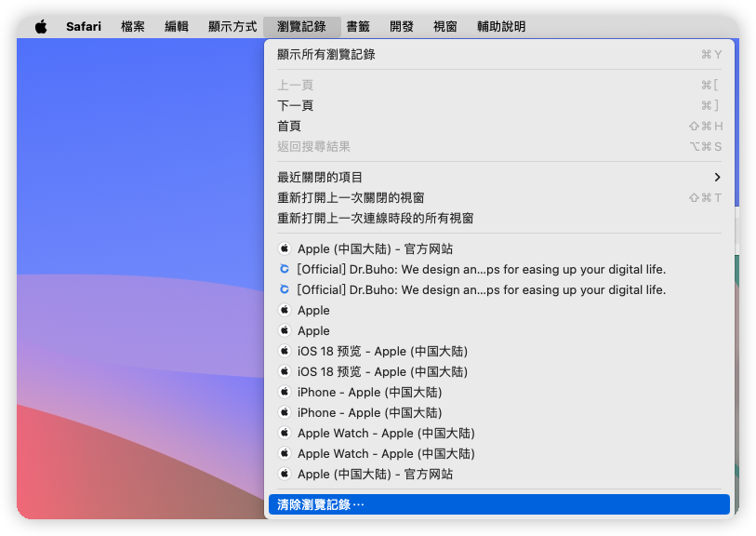Click the favicon of the iOS 18 预览 entry just below plain Apple
Image resolution: width=756 pixels, height=536 pixels.
[x=285, y=351]
